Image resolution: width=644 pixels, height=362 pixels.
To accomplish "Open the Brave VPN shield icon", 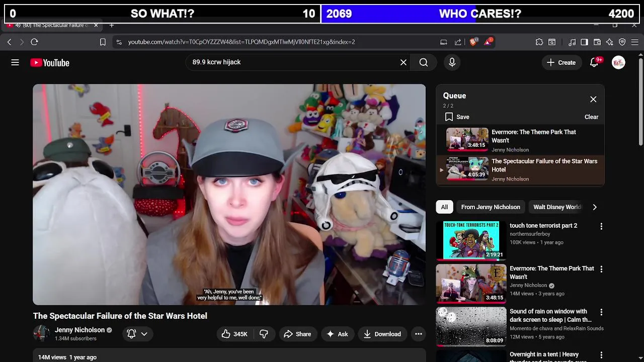I will 622,42.
